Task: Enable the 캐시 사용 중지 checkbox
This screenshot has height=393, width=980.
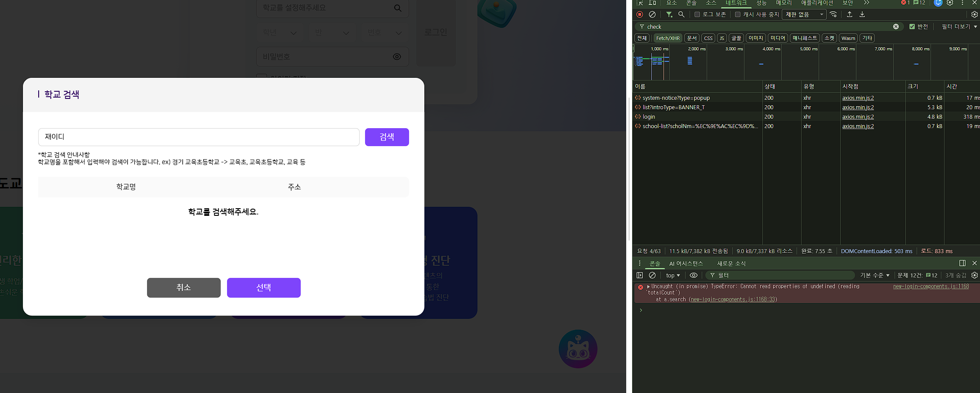Action: [x=738, y=14]
